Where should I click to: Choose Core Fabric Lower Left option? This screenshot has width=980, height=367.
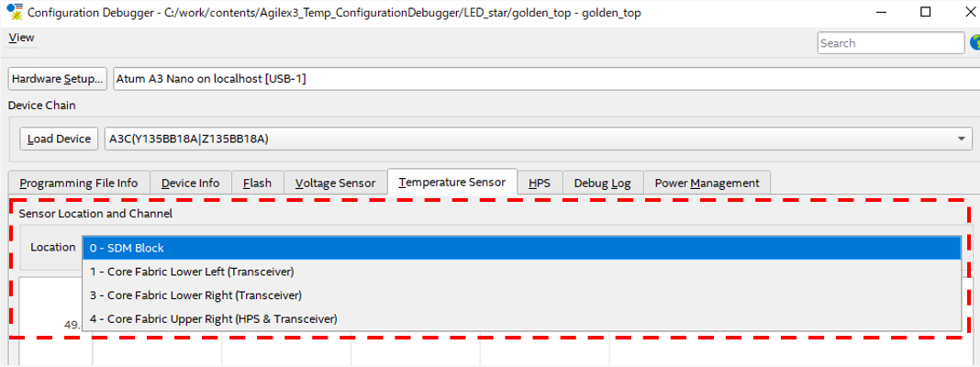tap(521, 272)
